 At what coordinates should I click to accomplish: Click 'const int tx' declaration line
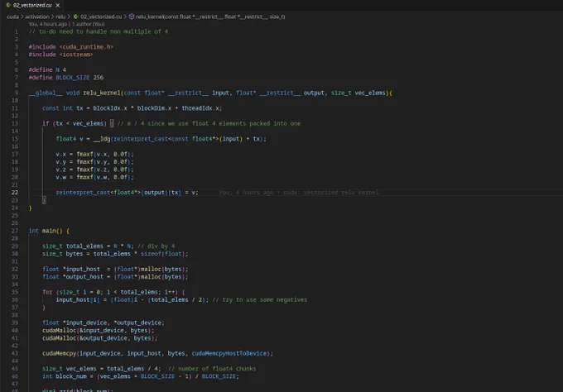point(132,108)
